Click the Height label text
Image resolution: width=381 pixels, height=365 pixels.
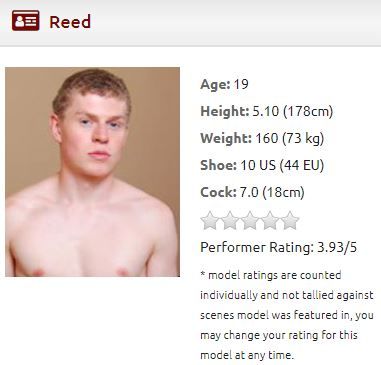[x=225, y=111]
